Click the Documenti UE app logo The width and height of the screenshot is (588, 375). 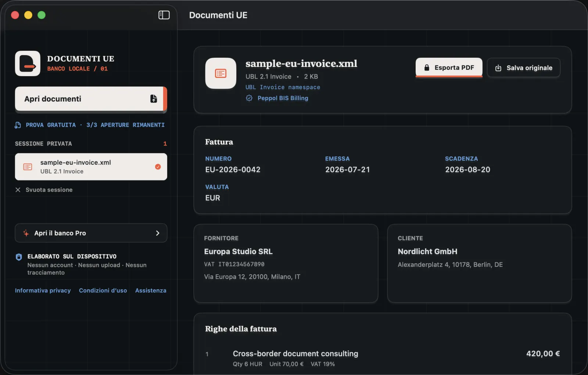point(28,63)
